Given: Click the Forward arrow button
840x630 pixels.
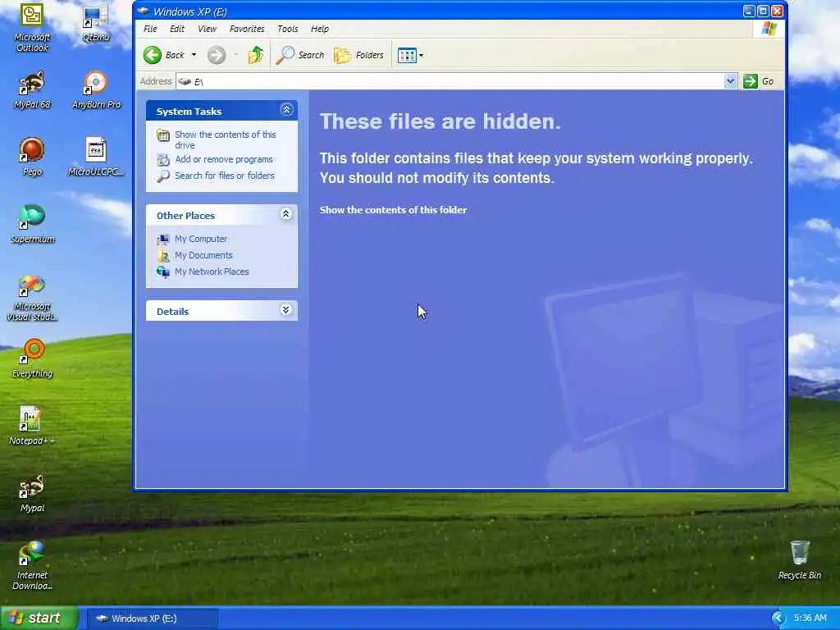Looking at the screenshot, I should 217,55.
